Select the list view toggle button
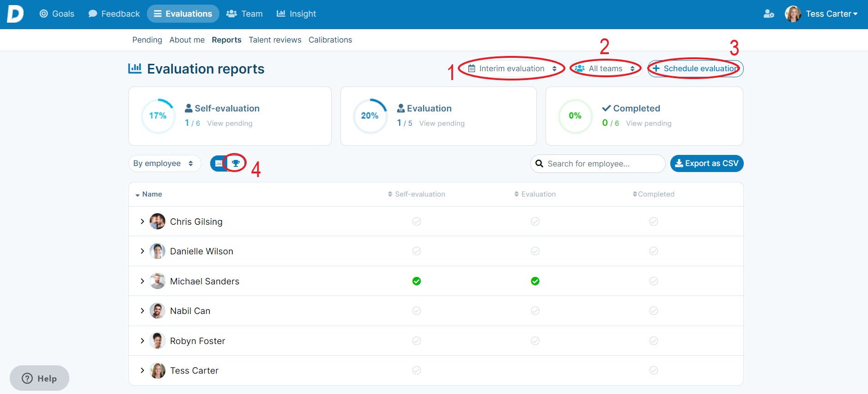Image resolution: width=868 pixels, height=394 pixels. point(219,163)
